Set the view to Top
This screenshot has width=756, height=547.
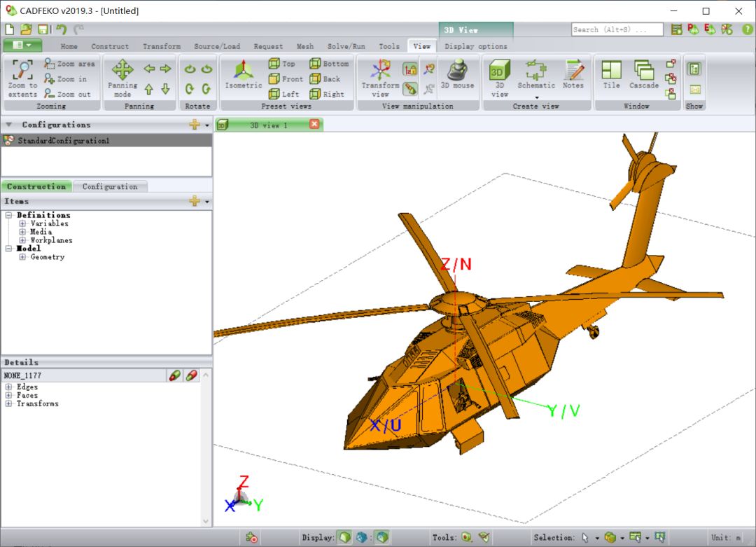(x=281, y=64)
